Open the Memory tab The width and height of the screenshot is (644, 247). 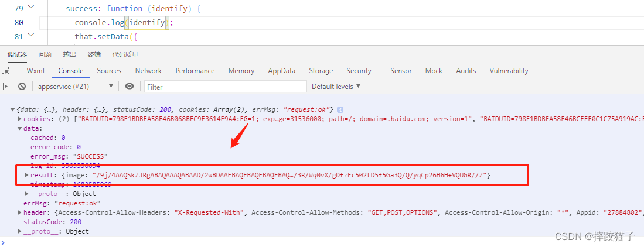[x=241, y=71]
